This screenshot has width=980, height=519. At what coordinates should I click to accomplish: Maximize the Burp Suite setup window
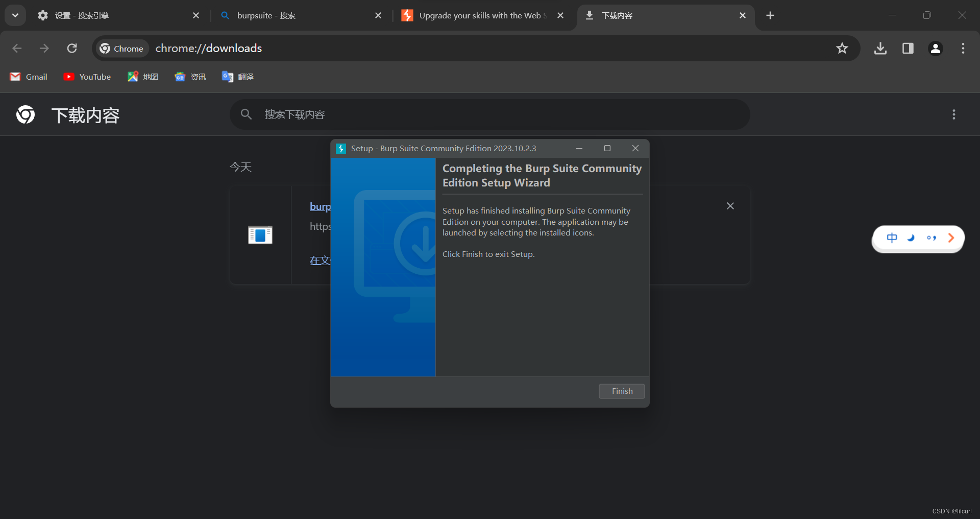[x=607, y=149]
